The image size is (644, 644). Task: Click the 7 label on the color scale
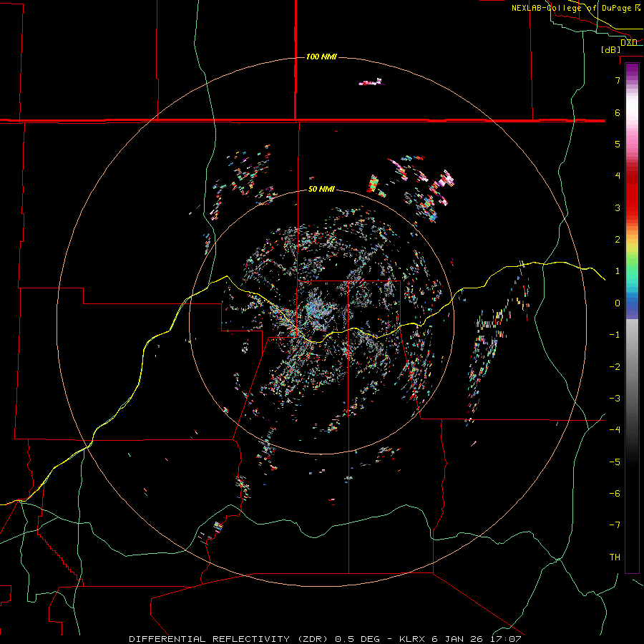[x=618, y=80]
